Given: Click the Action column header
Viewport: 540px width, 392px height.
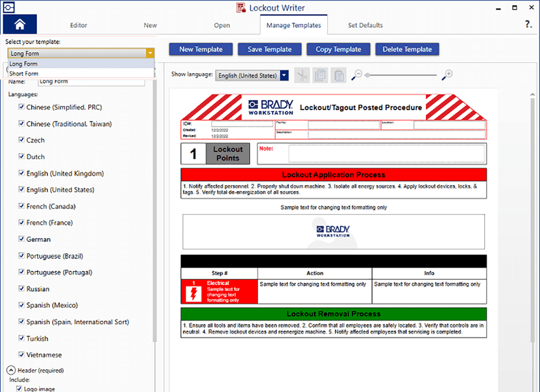Looking at the screenshot, I should [315, 273].
